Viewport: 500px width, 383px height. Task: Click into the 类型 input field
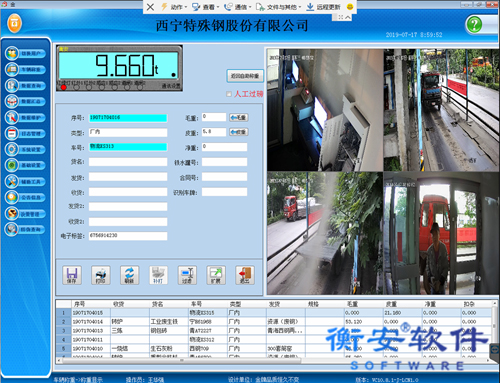click(128, 132)
